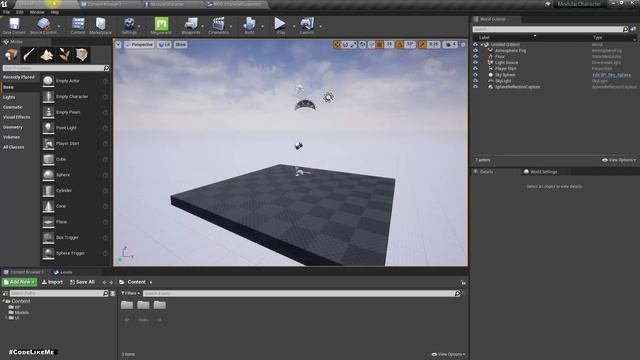This screenshot has height=360, width=640.
Task: Open Content Browser View Options
Action: coord(448,354)
